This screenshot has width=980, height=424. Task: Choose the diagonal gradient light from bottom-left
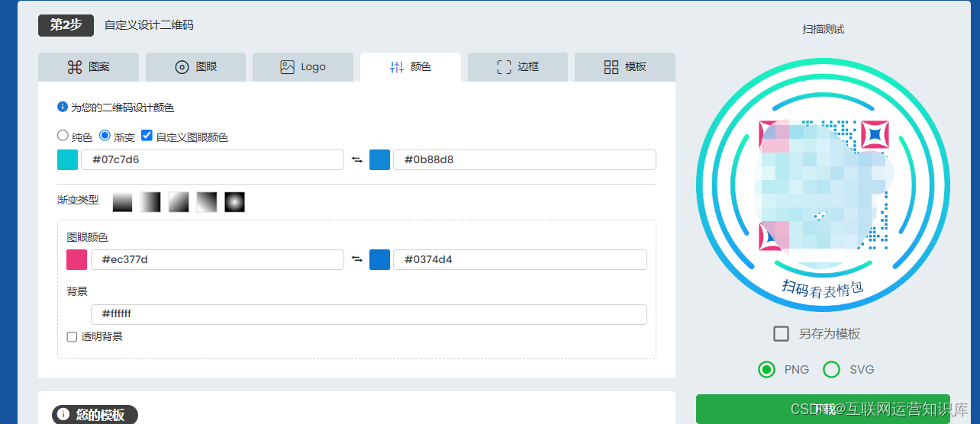click(207, 201)
